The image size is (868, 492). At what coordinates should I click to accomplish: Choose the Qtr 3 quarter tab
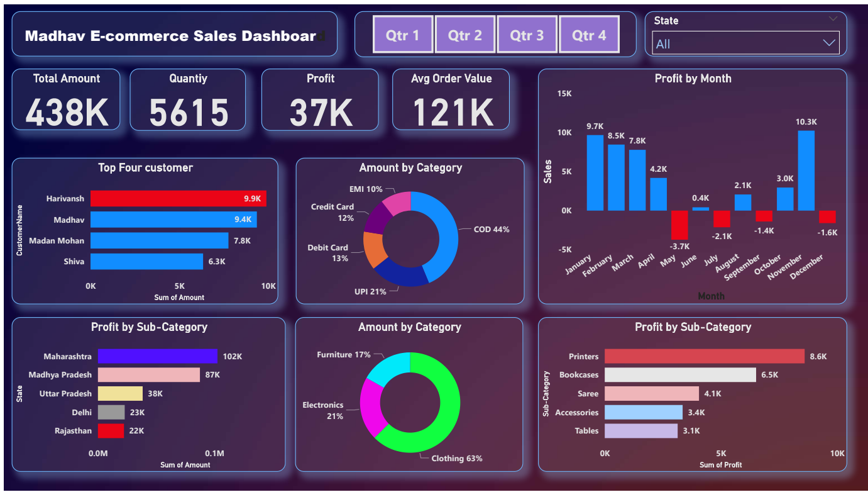tap(527, 35)
